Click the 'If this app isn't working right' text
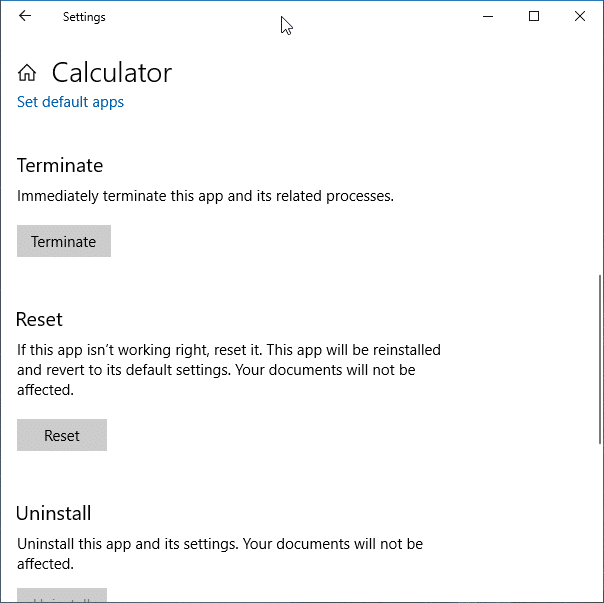The height and width of the screenshot is (603, 604). (229, 370)
